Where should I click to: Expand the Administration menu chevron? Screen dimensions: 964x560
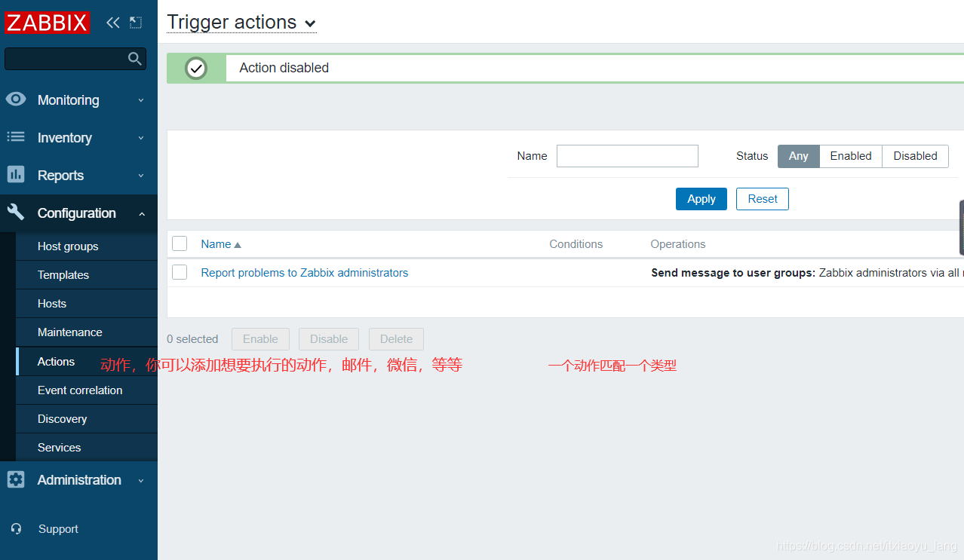[141, 481]
